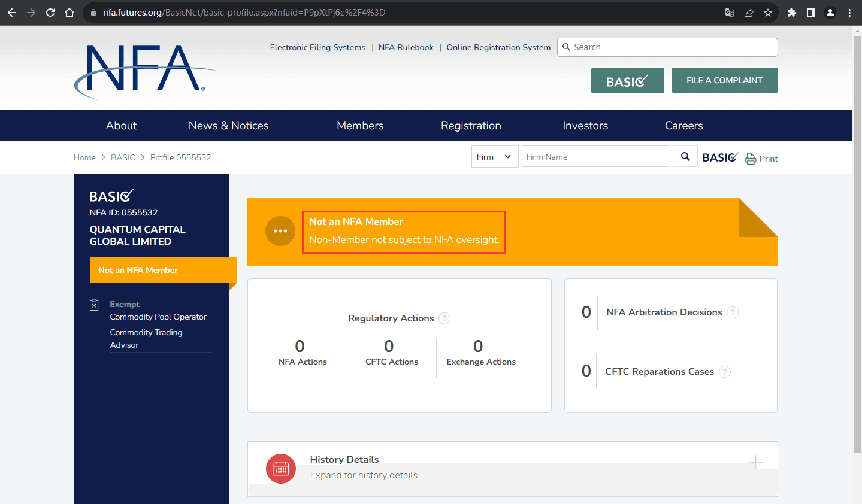Image resolution: width=862 pixels, height=504 pixels.
Task: Open the Careers menu
Action: [684, 126]
